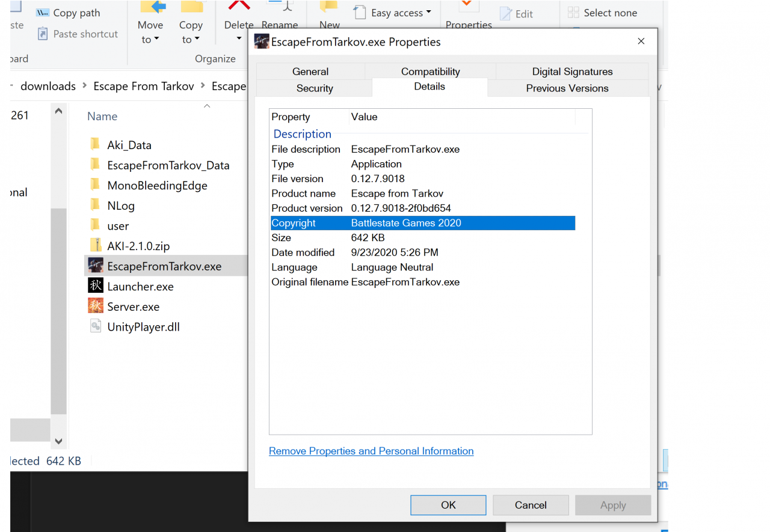770x532 pixels.
Task: Click the MonoBleedingEdge folder name
Action: pos(157,186)
